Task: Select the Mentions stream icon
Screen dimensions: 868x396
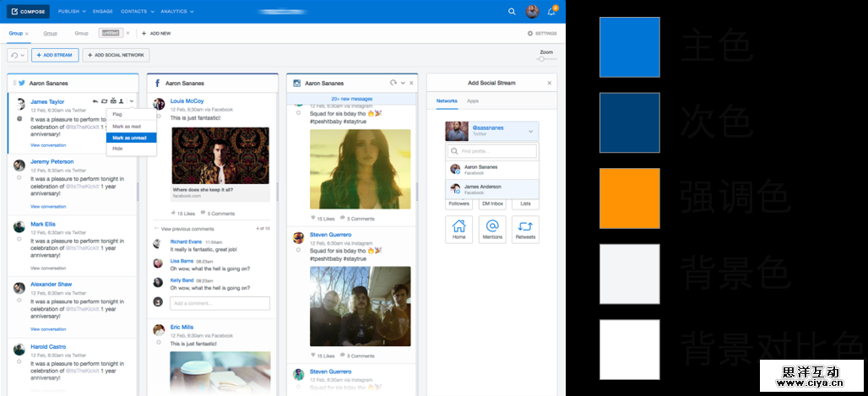Action: coord(492,229)
